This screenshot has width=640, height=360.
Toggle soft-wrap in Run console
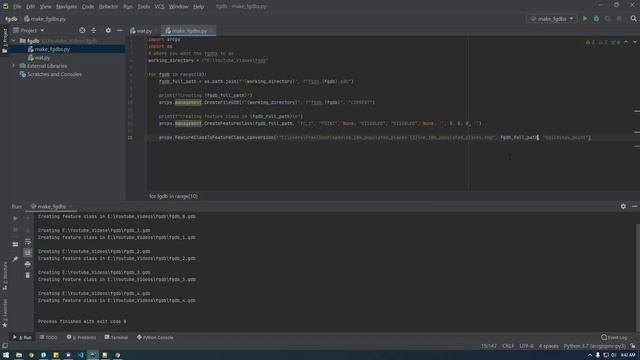click(x=27, y=242)
